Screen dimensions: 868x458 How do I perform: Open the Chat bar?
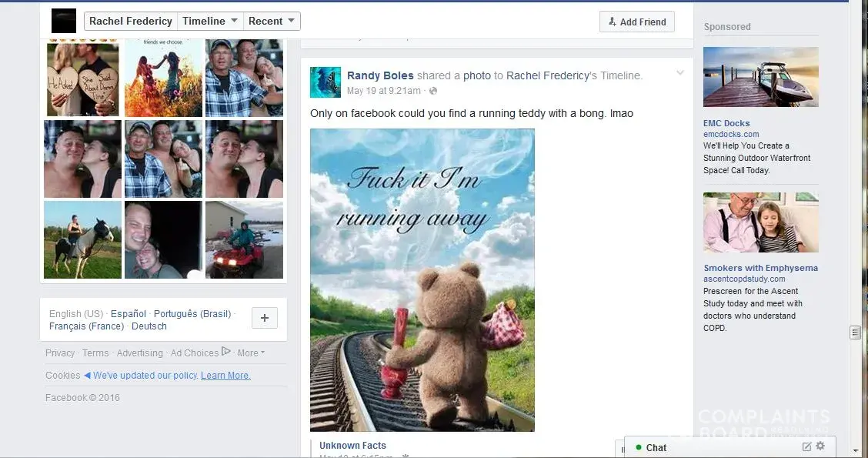(729, 447)
